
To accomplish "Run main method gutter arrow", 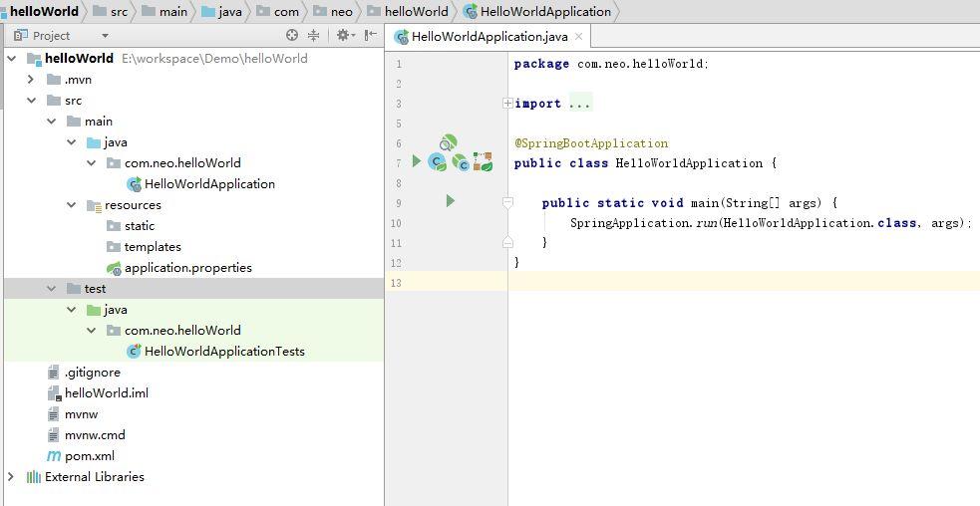I will point(450,201).
